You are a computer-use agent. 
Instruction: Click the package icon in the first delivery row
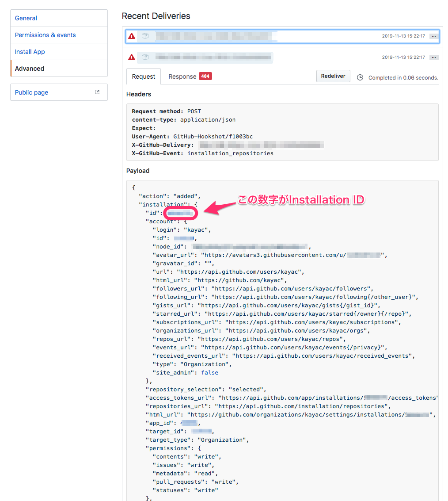click(x=145, y=36)
